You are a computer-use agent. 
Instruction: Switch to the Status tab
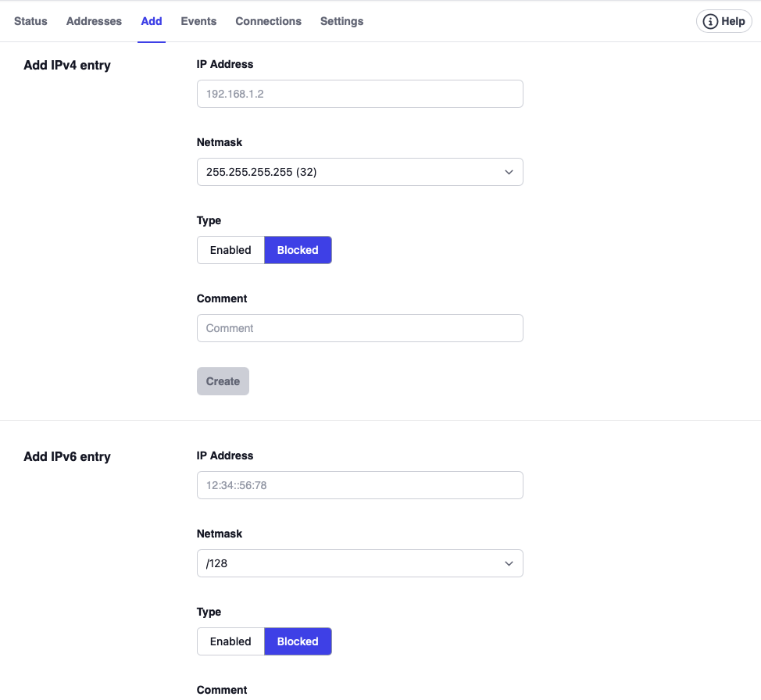point(30,21)
